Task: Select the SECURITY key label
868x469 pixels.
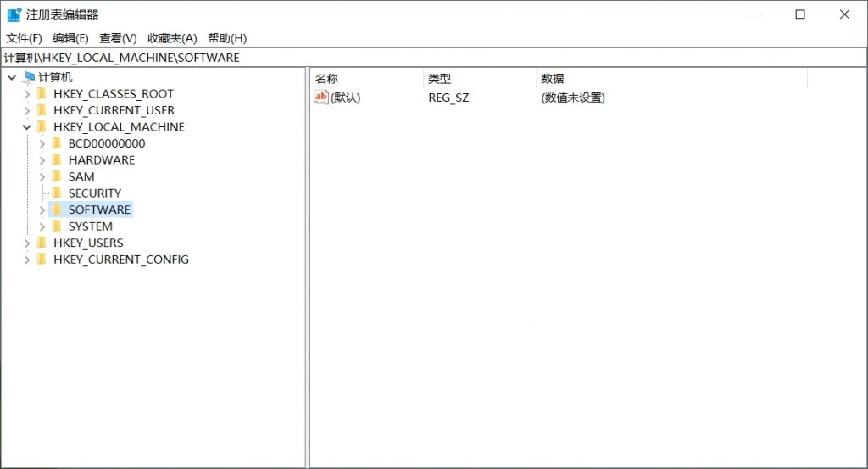Action: [95, 193]
